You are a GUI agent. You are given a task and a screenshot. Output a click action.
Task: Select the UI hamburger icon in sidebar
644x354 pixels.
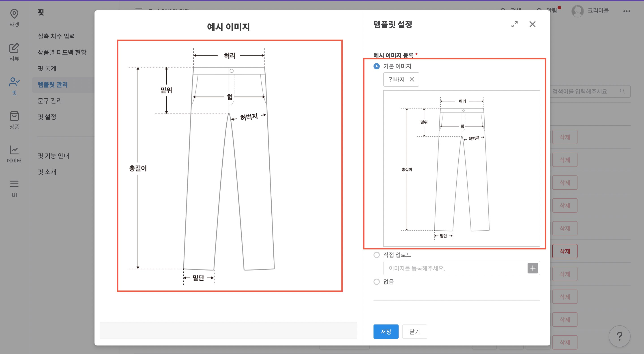(14, 187)
